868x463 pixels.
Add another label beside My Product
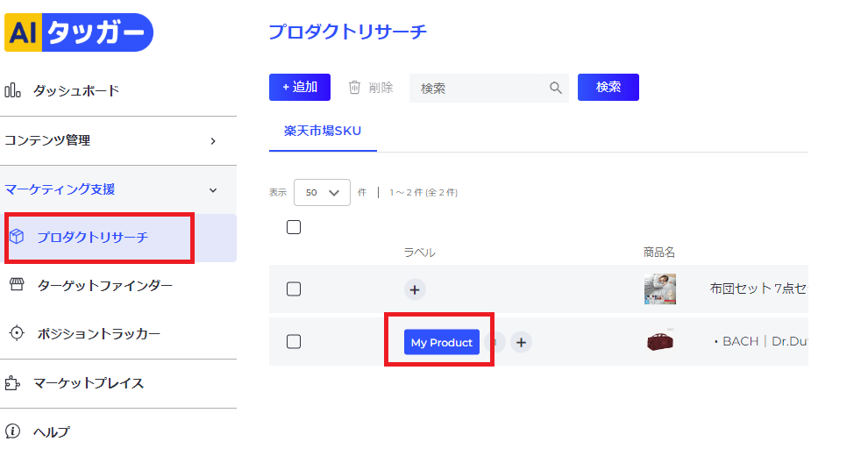(x=521, y=342)
